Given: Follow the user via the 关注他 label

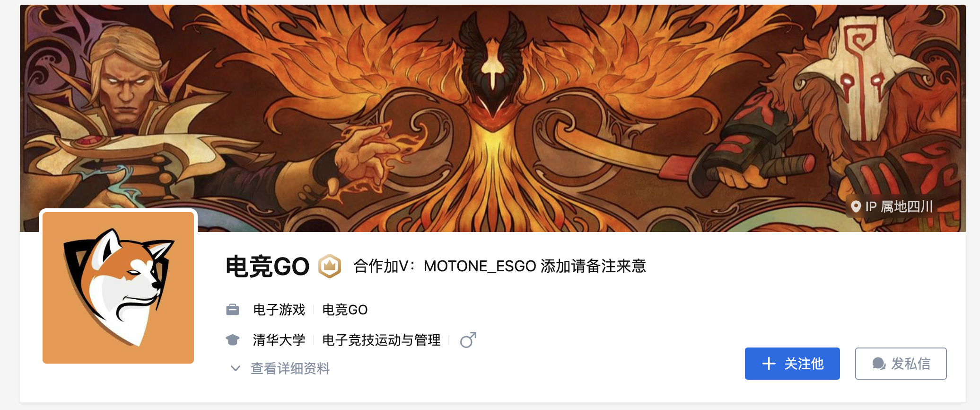Looking at the screenshot, I should click(804, 364).
